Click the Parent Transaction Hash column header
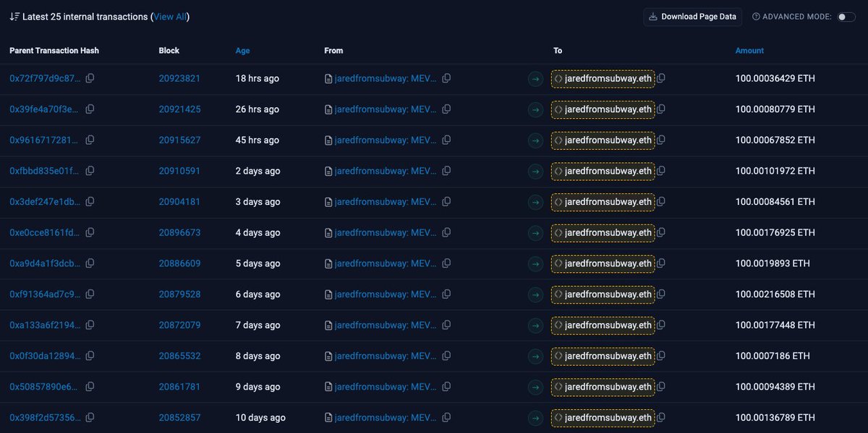868x433 pixels. [54, 51]
